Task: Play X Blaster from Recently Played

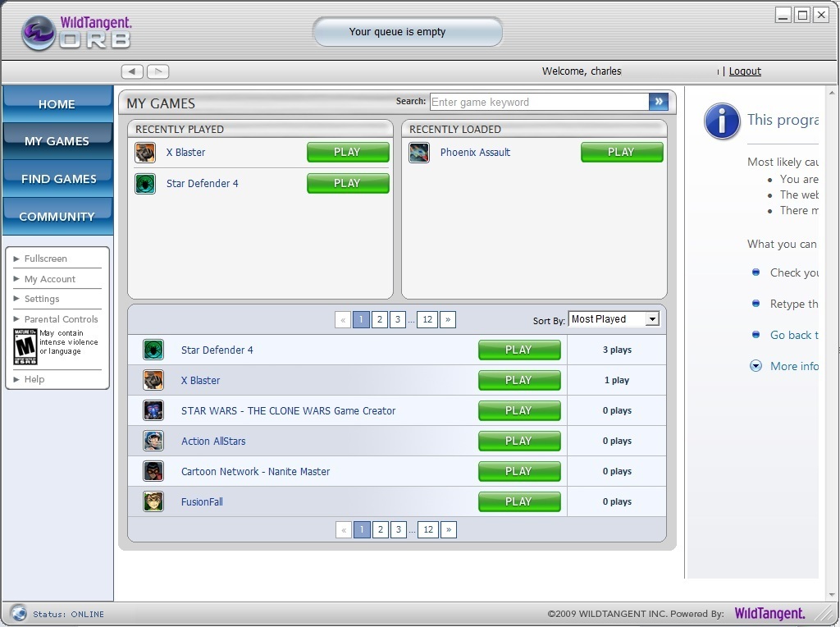Action: pyautogui.click(x=348, y=152)
